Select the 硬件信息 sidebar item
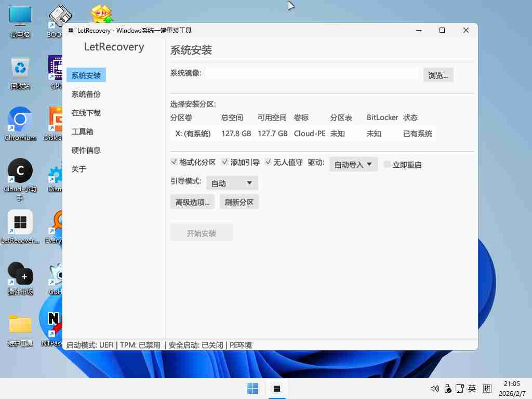This screenshot has width=532, height=399. [x=86, y=150]
